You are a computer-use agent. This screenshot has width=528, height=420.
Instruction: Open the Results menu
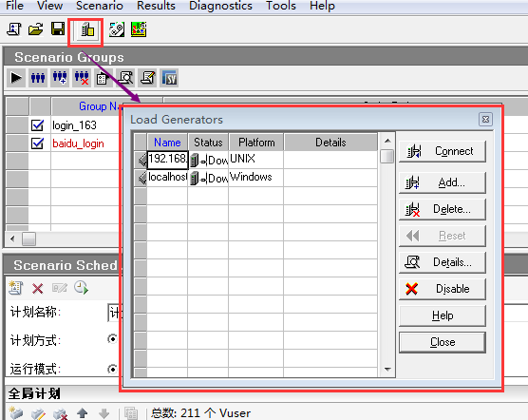coord(156,6)
